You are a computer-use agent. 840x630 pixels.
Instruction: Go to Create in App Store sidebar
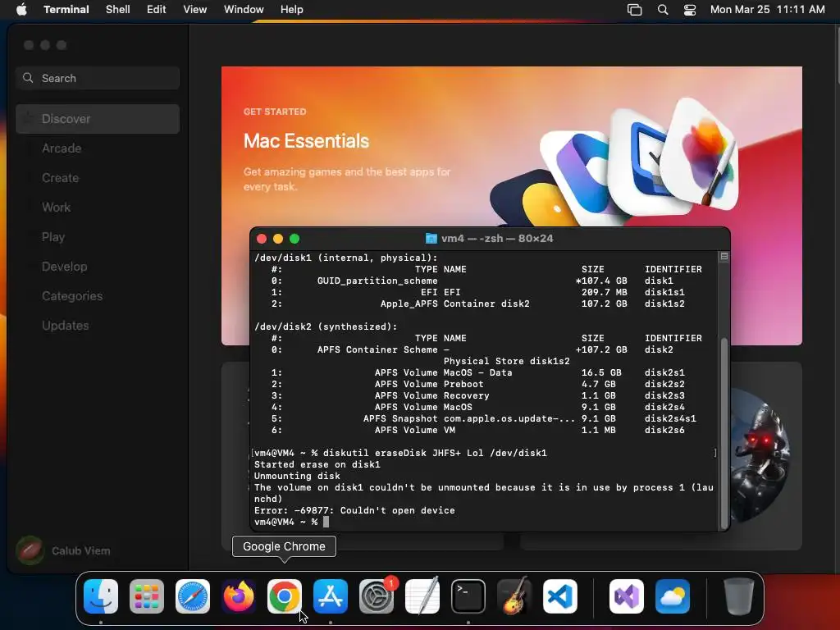click(x=98, y=178)
